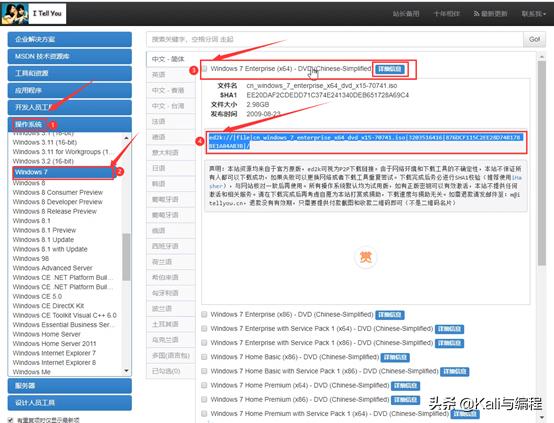Tick Windows 7 Home Premium (x86) checkbox
Screen dimensions: 554x423
[204, 399]
